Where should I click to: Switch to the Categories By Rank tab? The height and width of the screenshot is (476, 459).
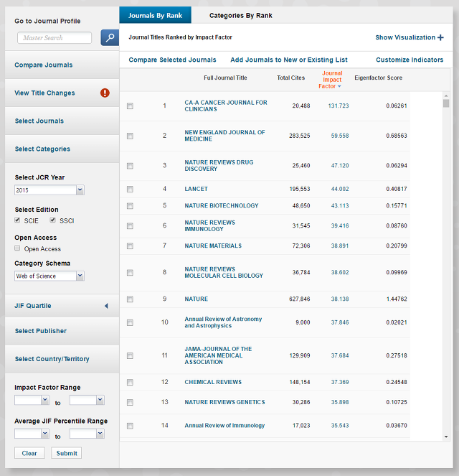tap(241, 16)
